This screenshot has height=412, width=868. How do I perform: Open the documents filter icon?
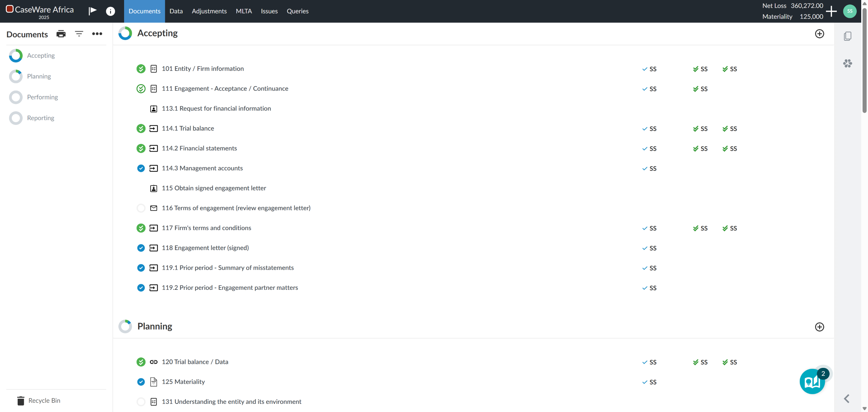[79, 34]
